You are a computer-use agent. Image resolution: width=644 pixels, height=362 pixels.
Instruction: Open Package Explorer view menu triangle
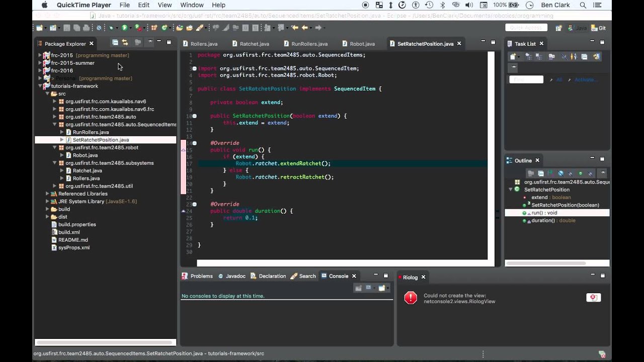point(150,42)
